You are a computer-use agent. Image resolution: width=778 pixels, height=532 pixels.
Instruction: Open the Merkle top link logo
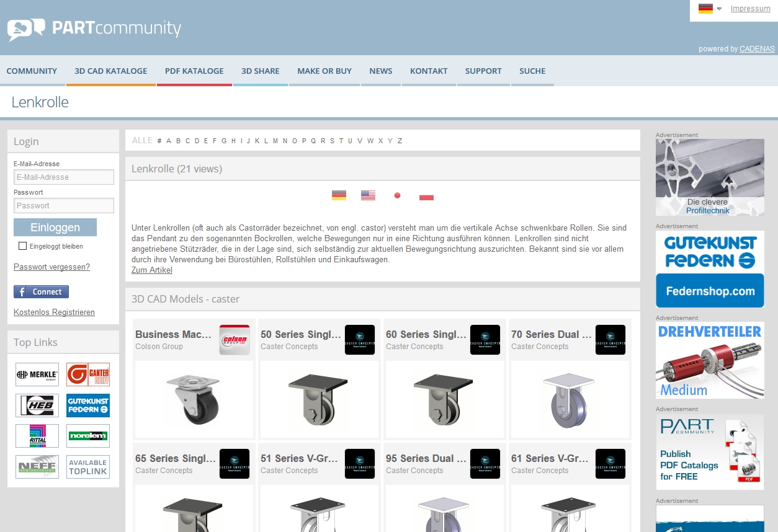tap(37, 375)
